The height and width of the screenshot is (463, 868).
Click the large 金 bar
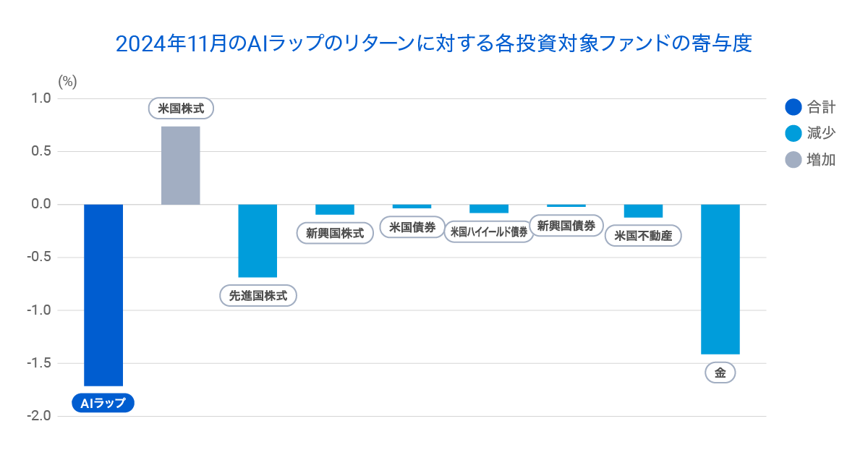tap(720, 279)
